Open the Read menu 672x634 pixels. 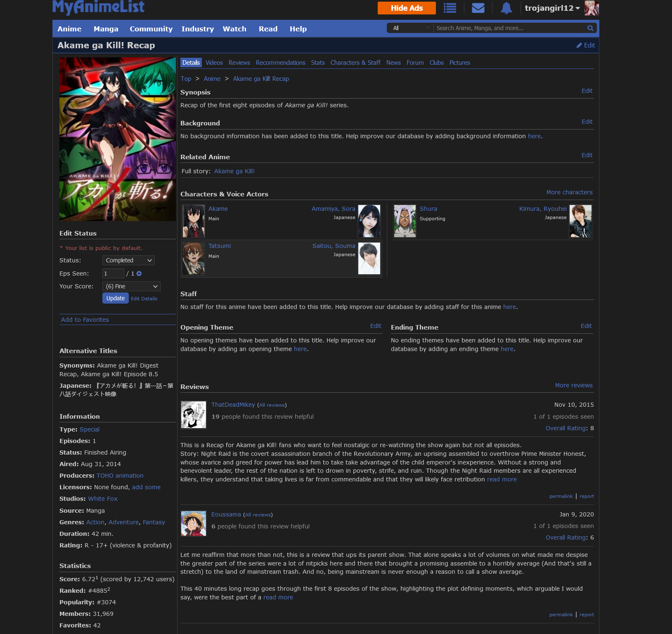[x=268, y=29]
